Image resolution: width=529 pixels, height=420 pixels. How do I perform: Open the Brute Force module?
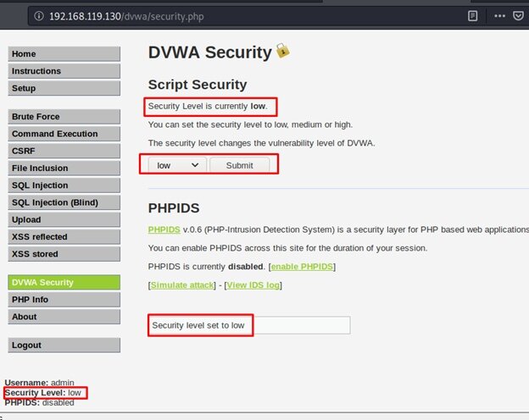click(64, 117)
